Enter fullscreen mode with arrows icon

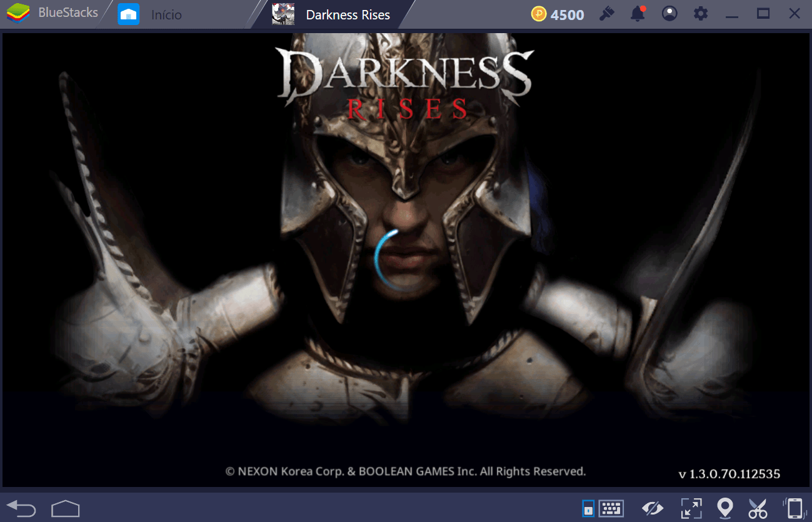691,508
